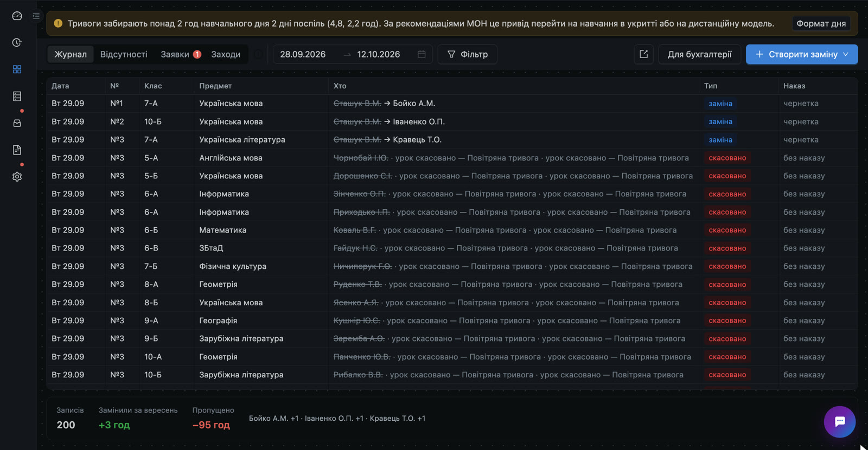The width and height of the screenshot is (868, 450).
Task: Open the Фільтр filter button
Action: point(467,54)
